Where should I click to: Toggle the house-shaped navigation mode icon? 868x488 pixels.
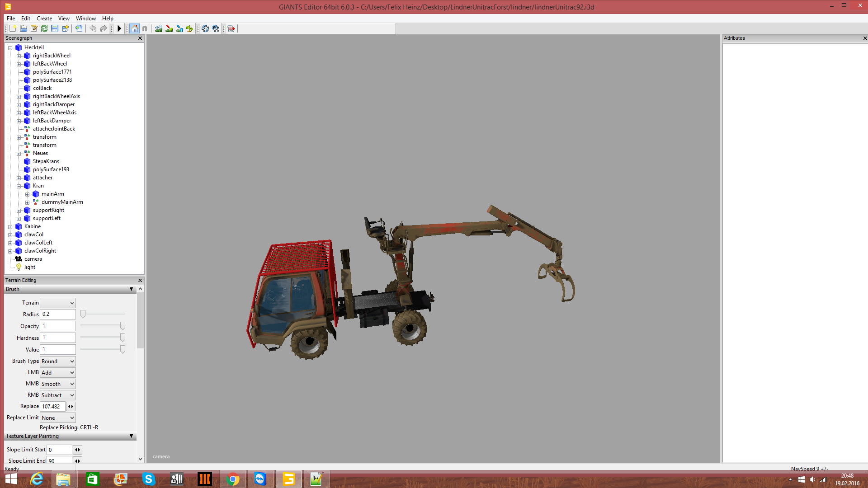point(134,28)
